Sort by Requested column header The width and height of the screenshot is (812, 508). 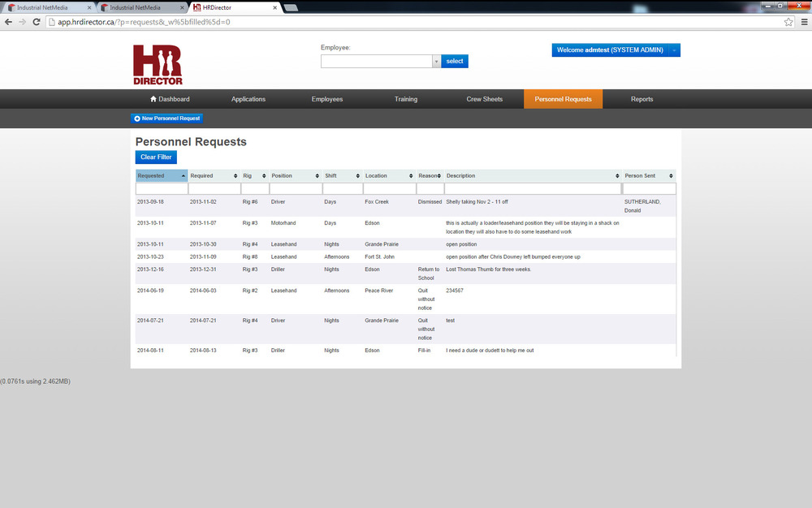(162, 176)
